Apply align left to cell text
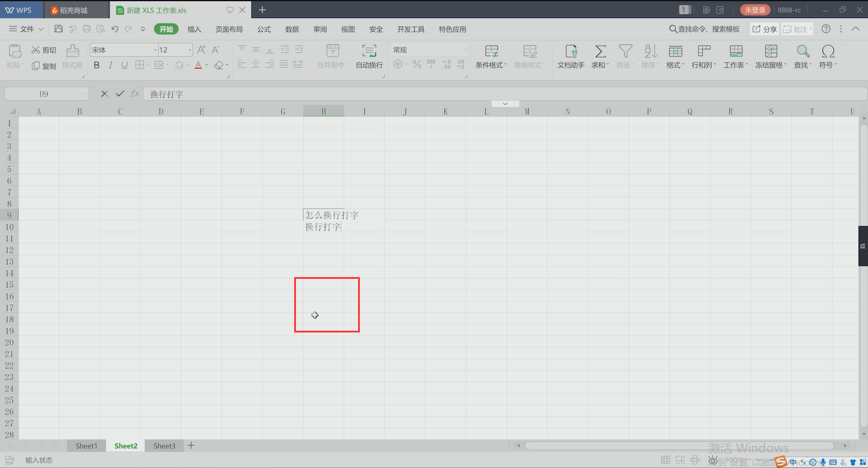Screen dimensions: 868x468 click(x=242, y=64)
